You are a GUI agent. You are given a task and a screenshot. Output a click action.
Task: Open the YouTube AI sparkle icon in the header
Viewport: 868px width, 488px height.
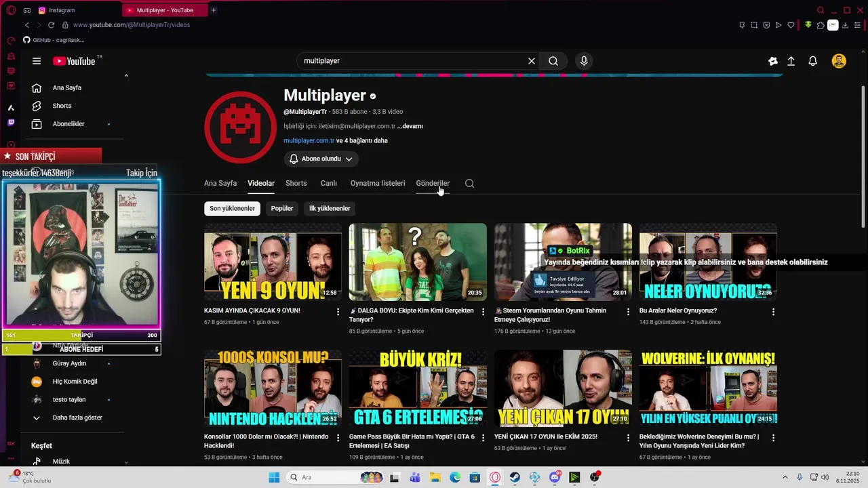coord(772,61)
